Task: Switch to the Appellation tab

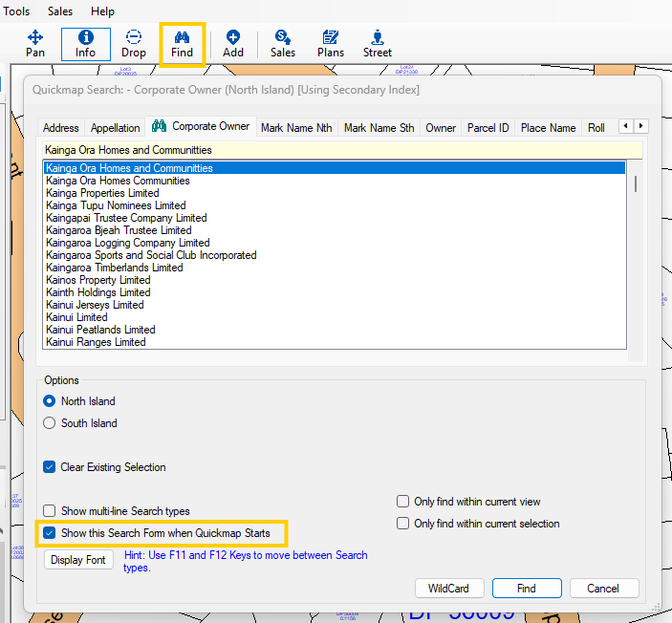Action: coord(115,128)
